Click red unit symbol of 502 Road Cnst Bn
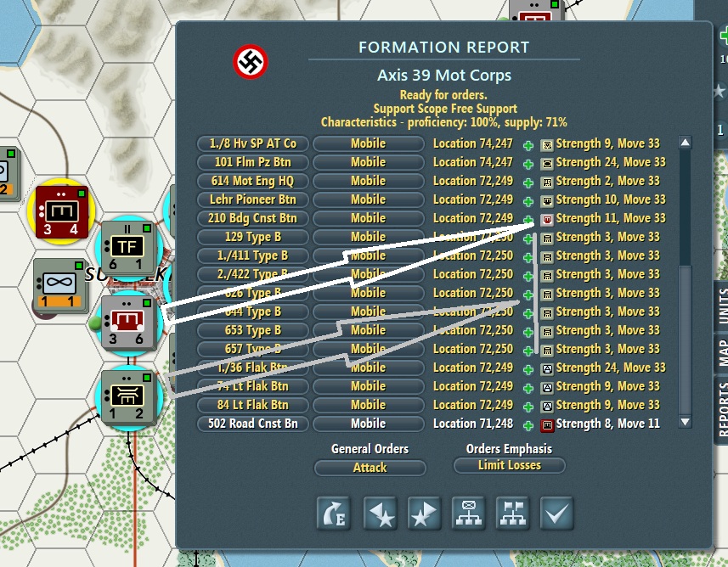 tap(547, 425)
